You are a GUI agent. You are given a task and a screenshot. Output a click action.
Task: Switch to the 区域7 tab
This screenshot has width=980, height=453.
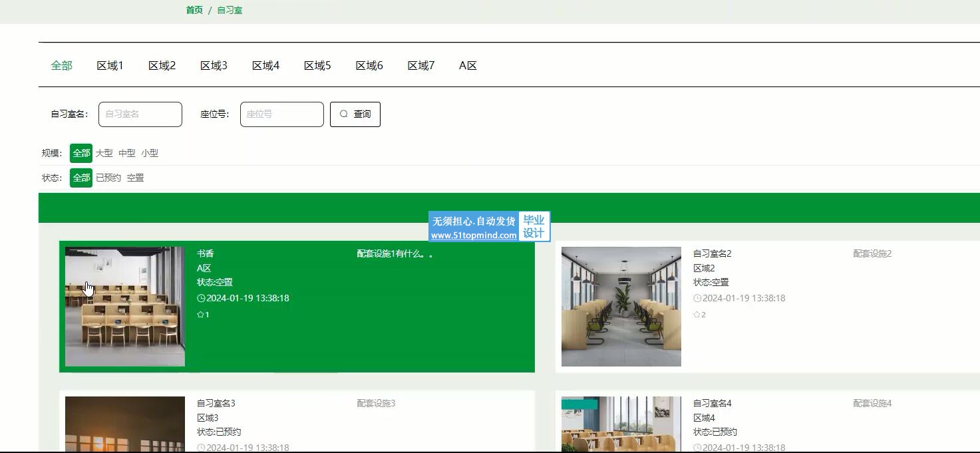[422, 65]
